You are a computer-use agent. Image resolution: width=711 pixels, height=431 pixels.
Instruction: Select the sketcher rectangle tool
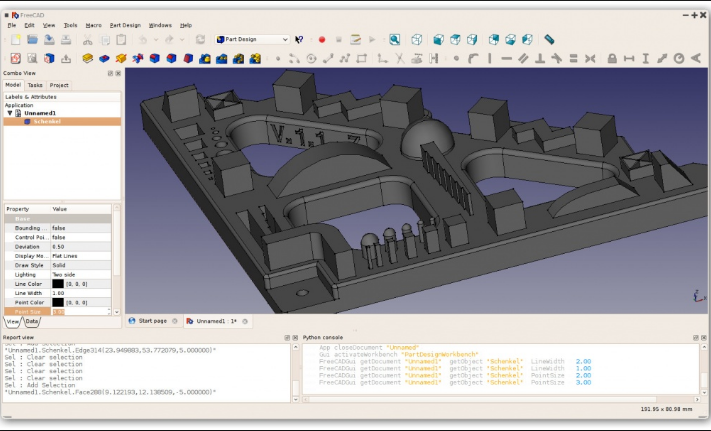362,58
